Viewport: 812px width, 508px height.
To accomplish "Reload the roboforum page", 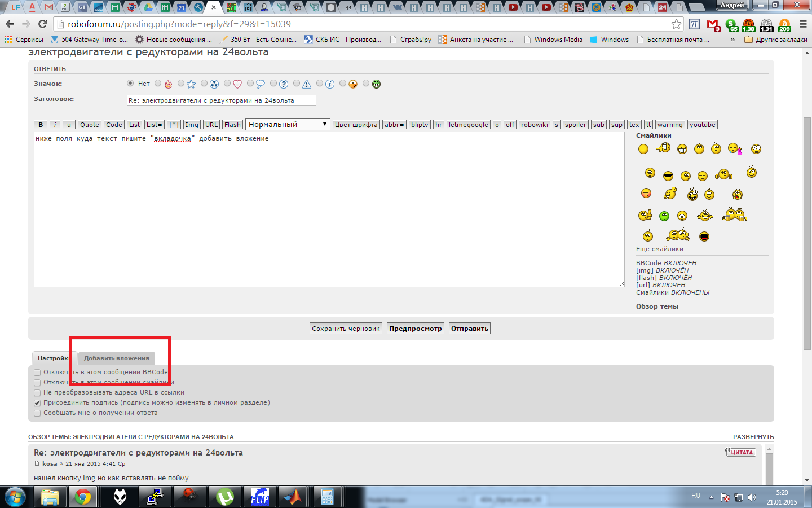I will click(42, 24).
